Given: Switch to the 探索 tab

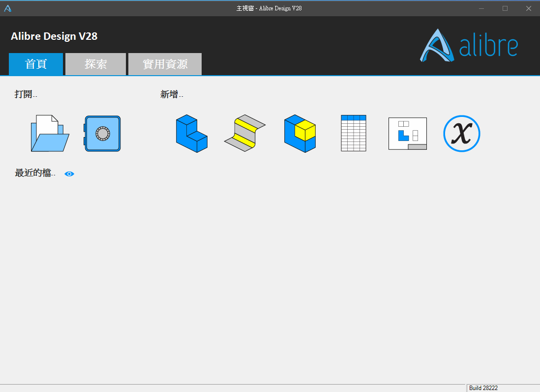Looking at the screenshot, I should [x=95, y=64].
